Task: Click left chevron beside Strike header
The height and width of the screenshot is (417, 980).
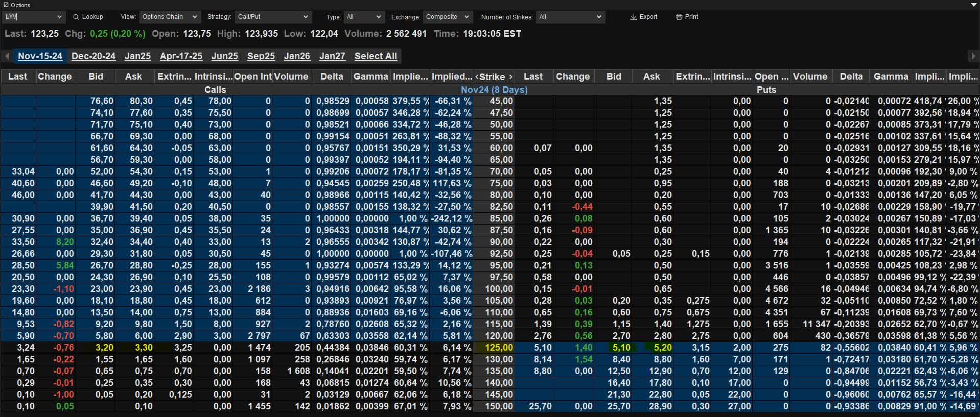Action: click(x=477, y=77)
